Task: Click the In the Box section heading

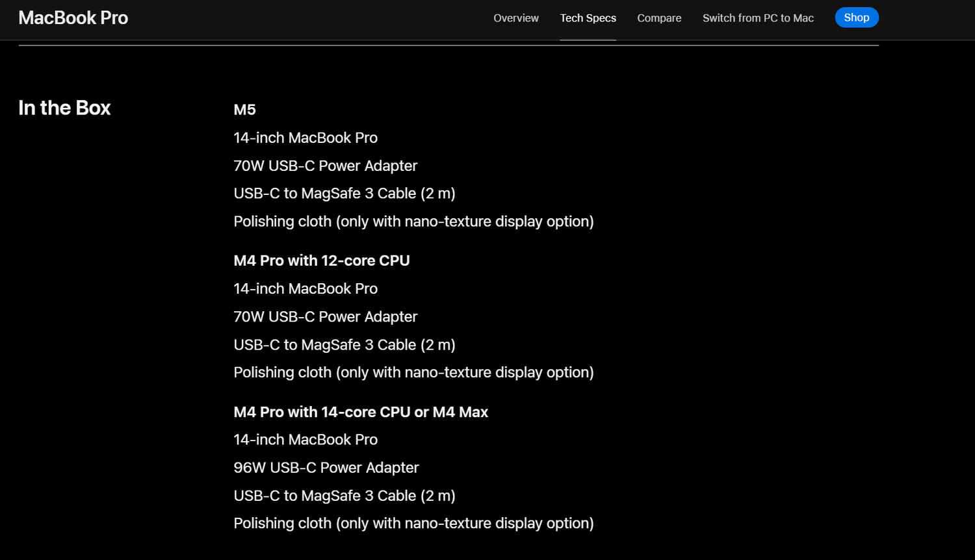Action: [64, 108]
